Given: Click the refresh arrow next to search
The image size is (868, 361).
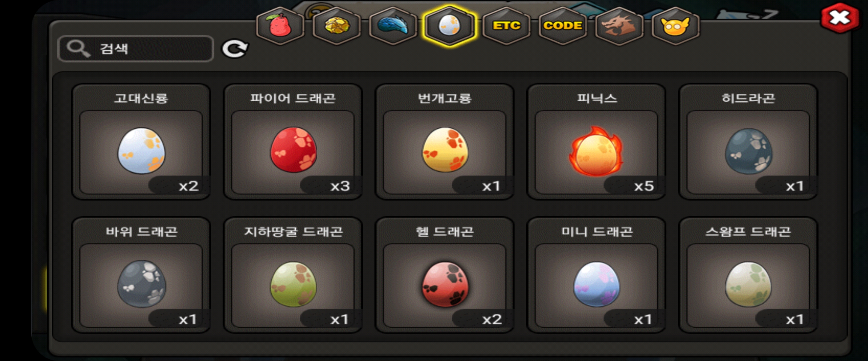Looking at the screenshot, I should (235, 49).
